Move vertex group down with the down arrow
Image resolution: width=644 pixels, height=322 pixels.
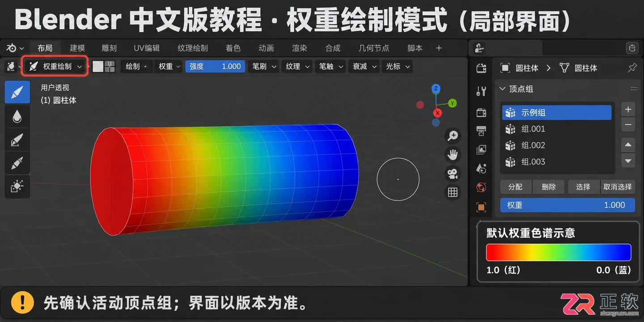(628, 161)
